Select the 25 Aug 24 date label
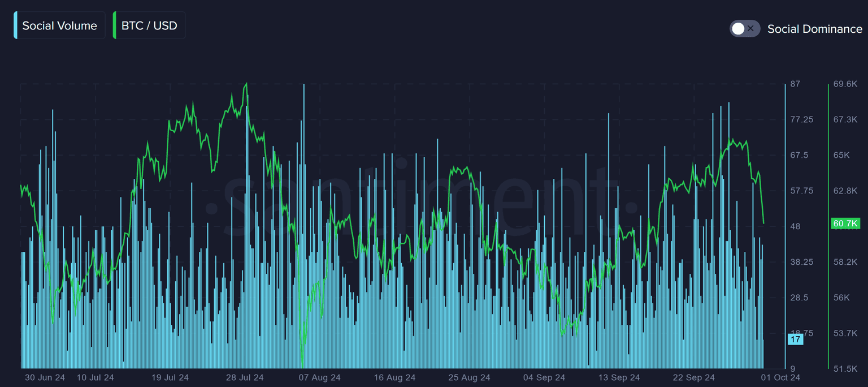The height and width of the screenshot is (387, 868). click(x=469, y=377)
